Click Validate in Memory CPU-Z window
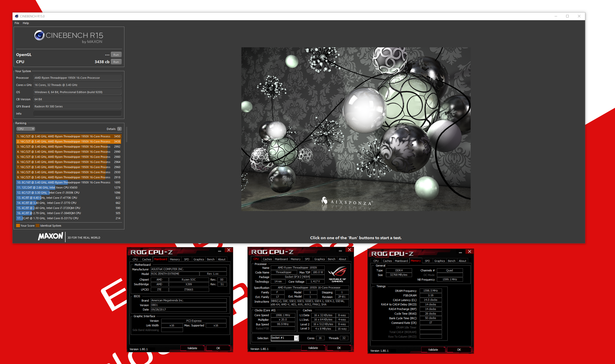615x364 pixels. [433, 350]
